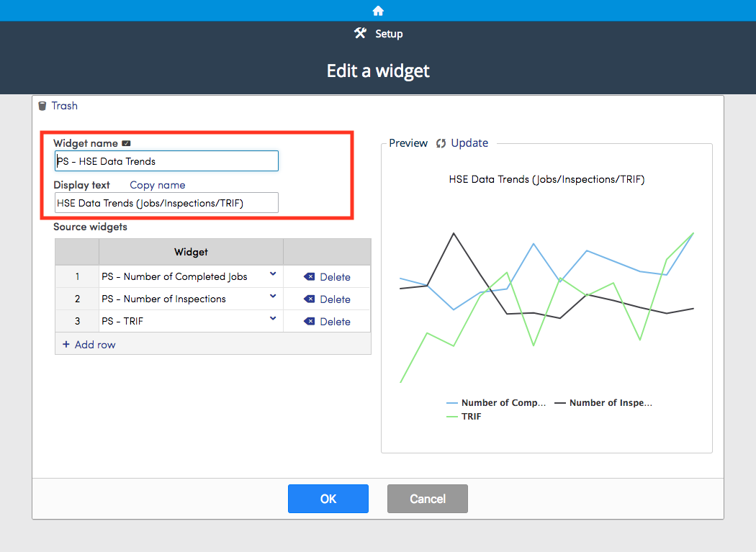Image resolution: width=756 pixels, height=552 pixels.
Task: Open the PS – Number of Inspections dropdown
Action: click(x=273, y=297)
